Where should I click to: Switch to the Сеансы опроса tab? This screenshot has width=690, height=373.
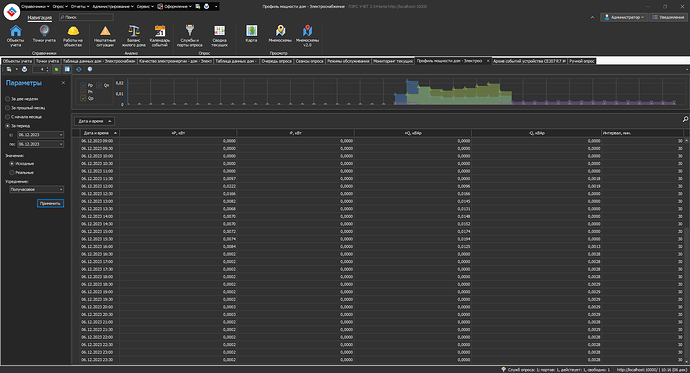[x=309, y=61]
